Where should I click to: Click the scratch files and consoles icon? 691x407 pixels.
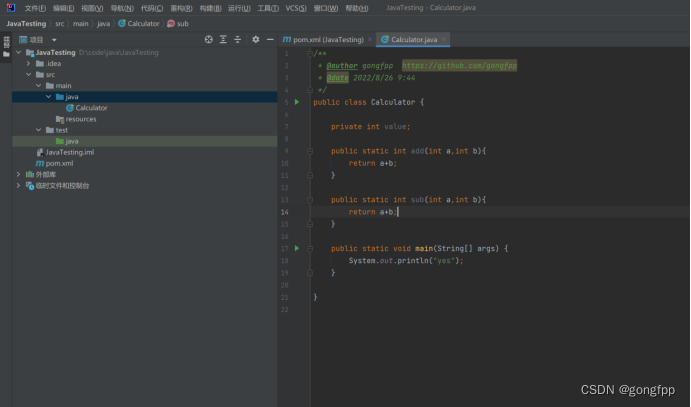(30, 186)
